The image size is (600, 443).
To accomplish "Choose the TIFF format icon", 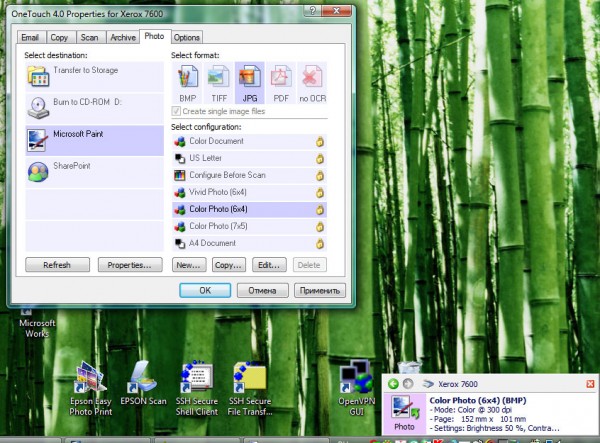I will [x=219, y=83].
